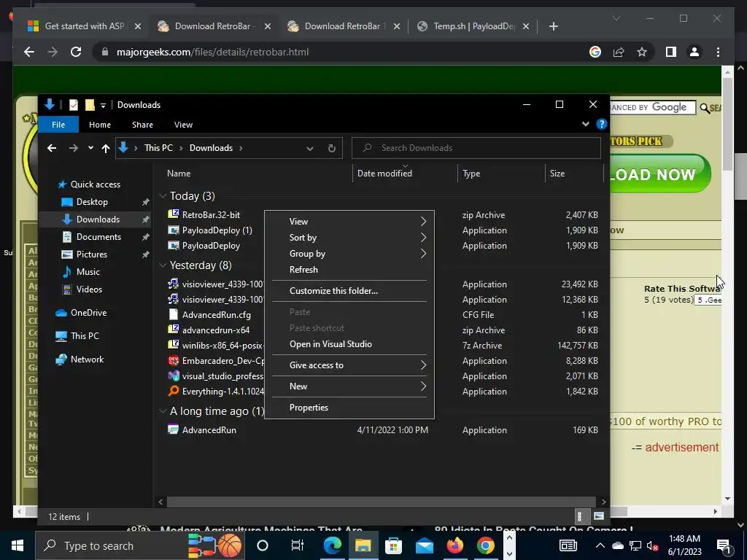The width and height of the screenshot is (747, 560).
Task: Open notification center in system tray
Action: pyautogui.click(x=723, y=545)
